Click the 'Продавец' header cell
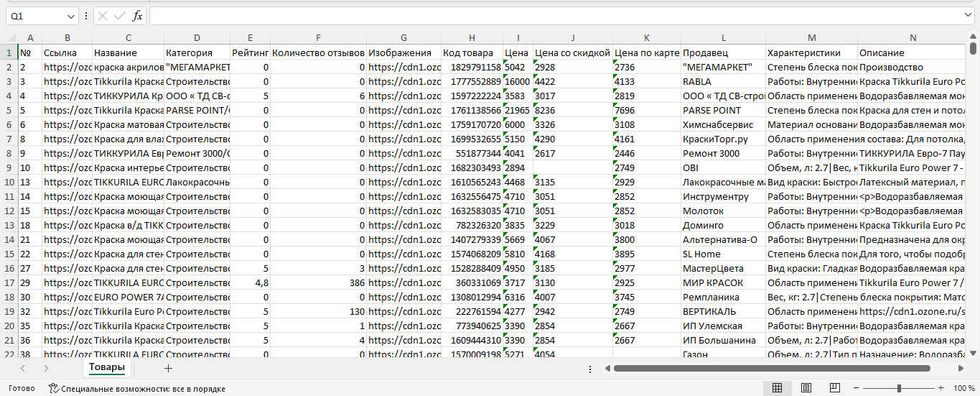Viewport: 980px width, 396px height. pyautogui.click(x=724, y=52)
